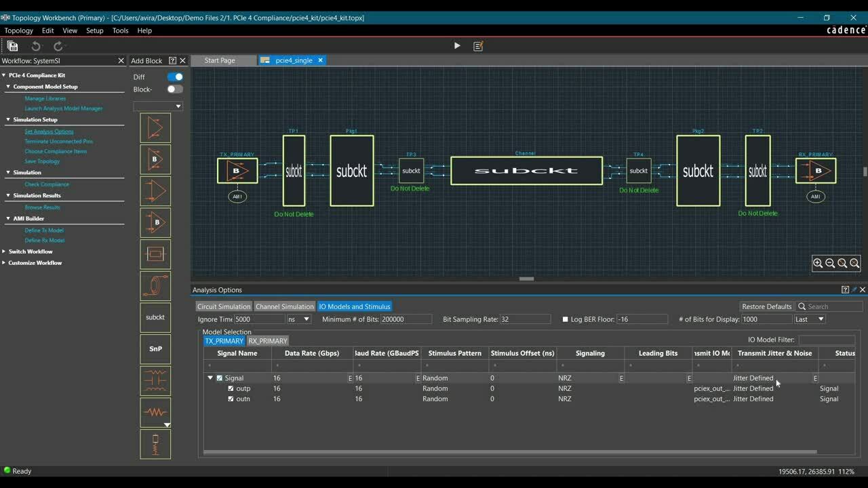This screenshot has width=868, height=488.
Task: Collapse PCIe 4 Compliance Kit tree
Action: coord(3,75)
